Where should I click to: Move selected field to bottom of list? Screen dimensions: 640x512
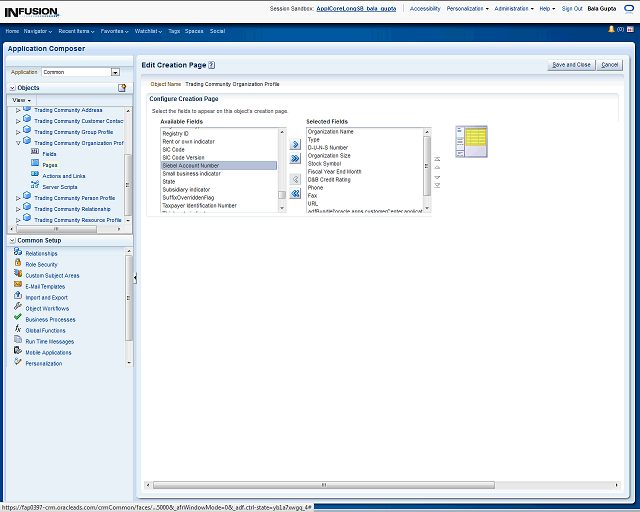[x=437, y=186]
